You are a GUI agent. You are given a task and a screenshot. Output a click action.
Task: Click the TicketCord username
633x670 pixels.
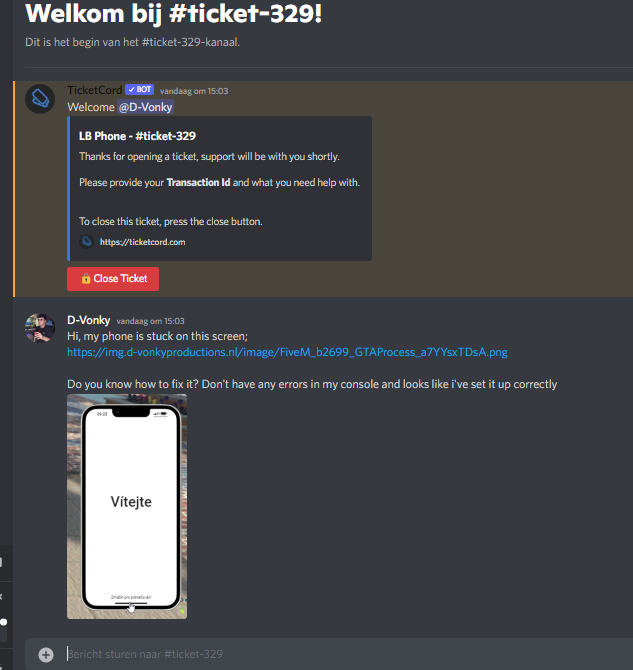[x=94, y=90]
